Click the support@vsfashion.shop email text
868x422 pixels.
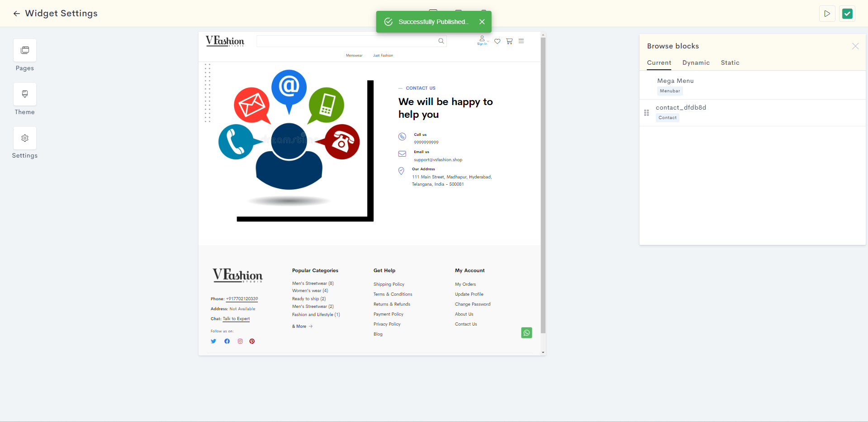(x=438, y=160)
